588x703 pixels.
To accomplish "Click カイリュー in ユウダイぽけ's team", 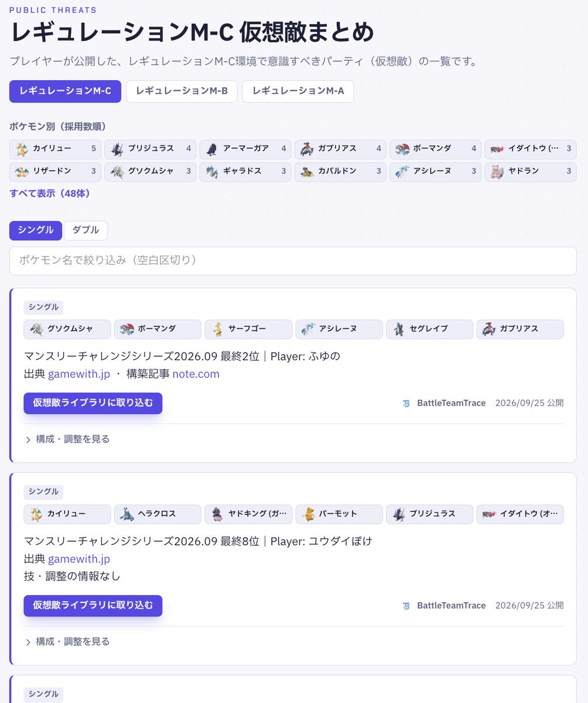I will (67, 514).
